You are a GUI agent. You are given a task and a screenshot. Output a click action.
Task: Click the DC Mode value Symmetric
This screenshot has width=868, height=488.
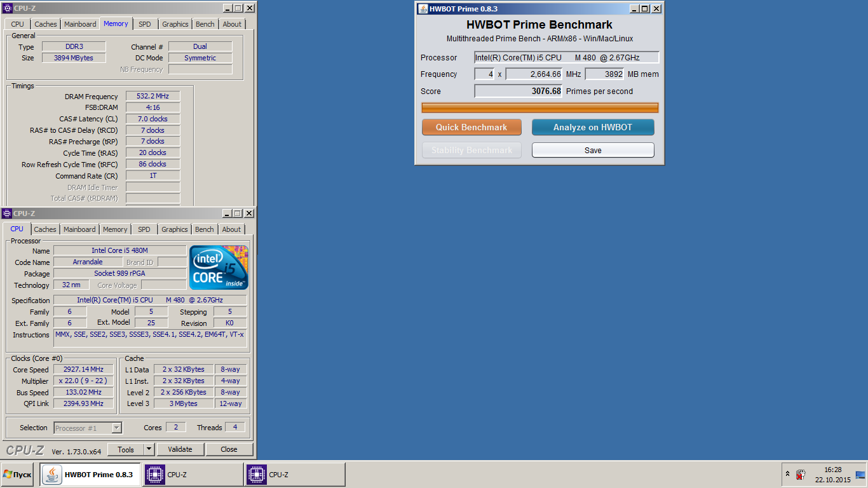200,58
